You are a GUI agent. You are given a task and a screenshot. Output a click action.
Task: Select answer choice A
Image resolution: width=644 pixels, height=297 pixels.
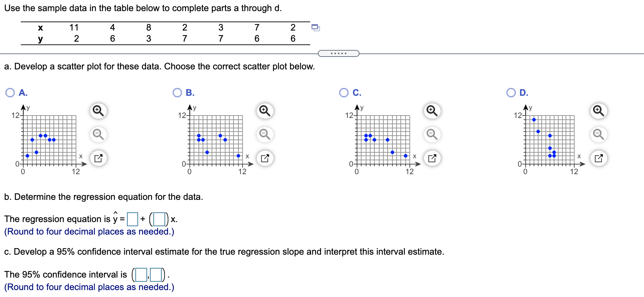[10, 92]
